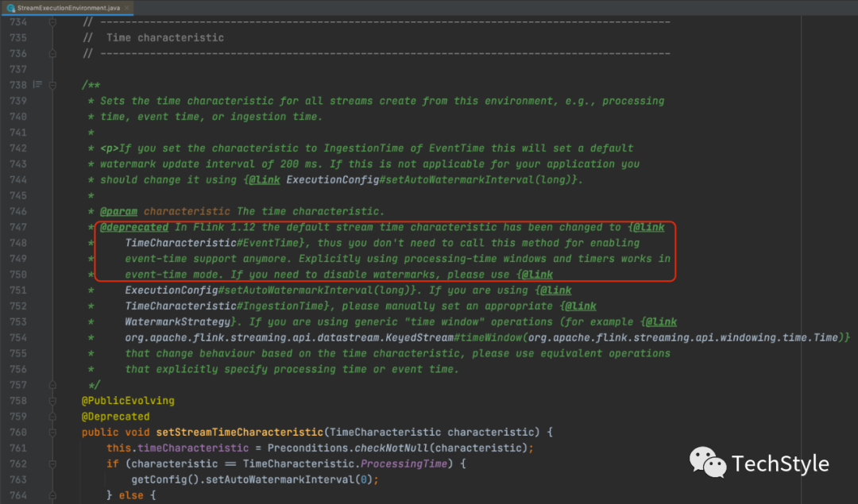Screen dimensions: 858x504
Task: Click the WeChat logo beside TechStyle
Action: click(708, 462)
